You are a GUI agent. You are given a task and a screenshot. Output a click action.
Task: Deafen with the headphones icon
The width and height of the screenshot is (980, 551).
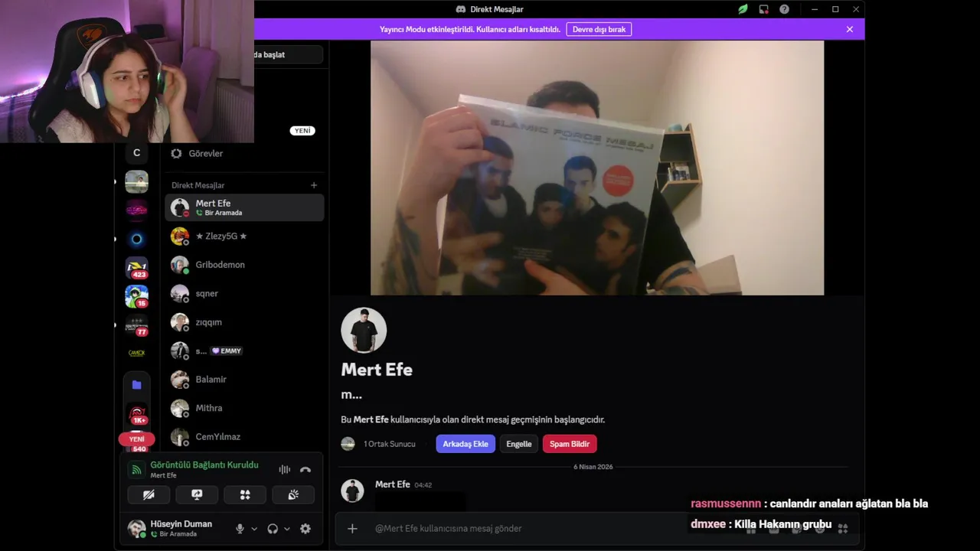(273, 529)
